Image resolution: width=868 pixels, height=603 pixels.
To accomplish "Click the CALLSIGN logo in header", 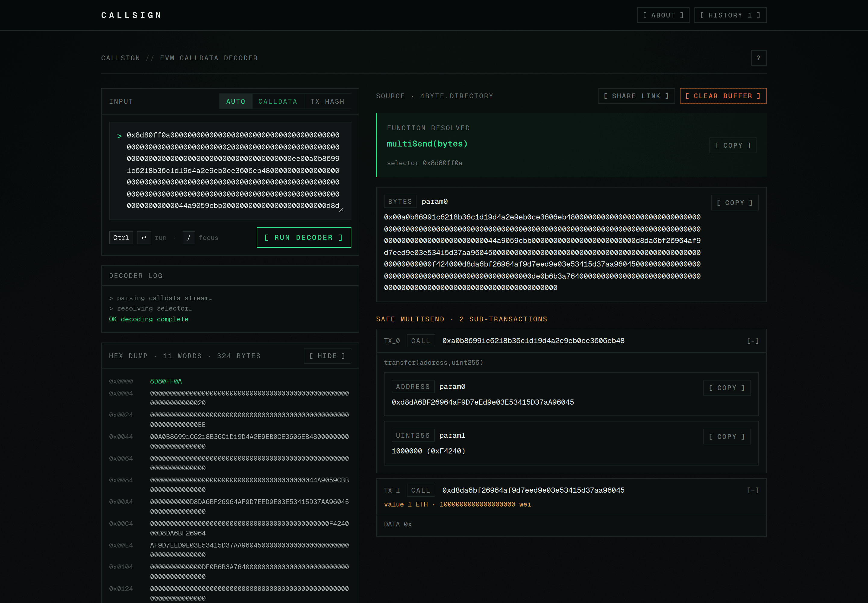I will tap(131, 15).
